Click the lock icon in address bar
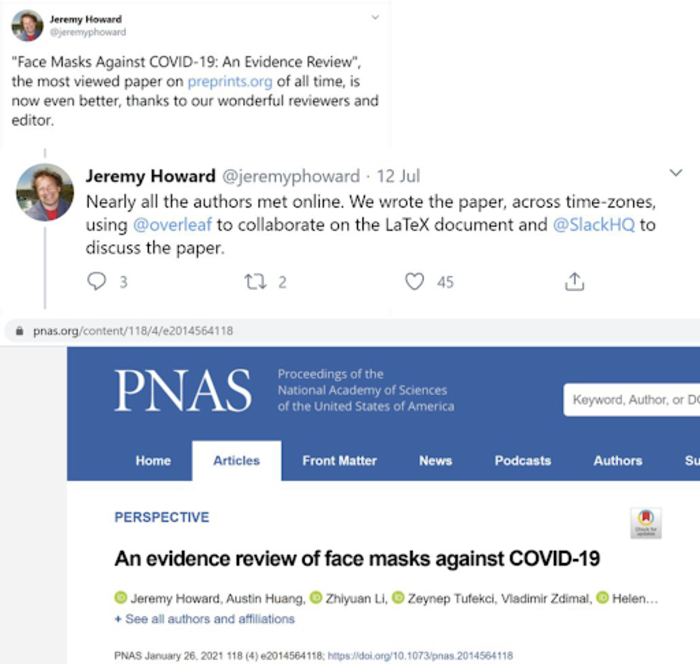Image resolution: width=700 pixels, height=664 pixels. pyautogui.click(x=19, y=331)
